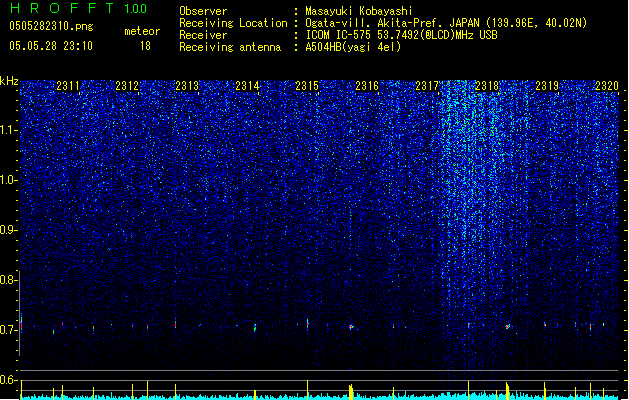
Task: Select the A504HB(yagi 4el) antenna text
Action: [x=353, y=47]
